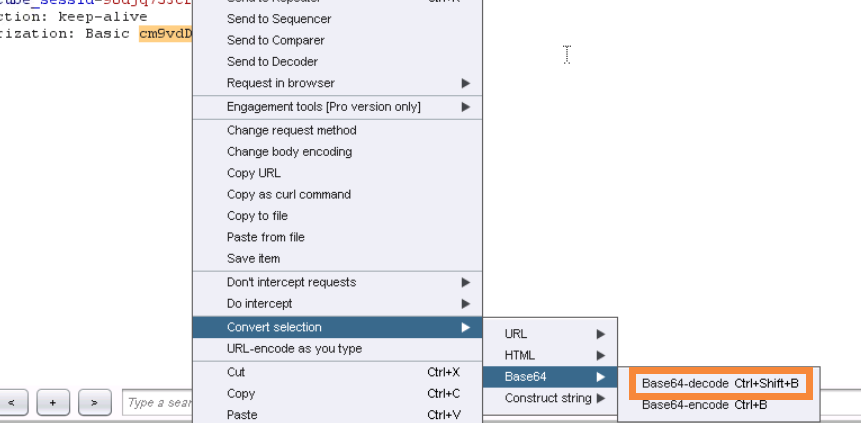Select Copy as curl command
This screenshot has height=423, width=861.
pos(289,194)
